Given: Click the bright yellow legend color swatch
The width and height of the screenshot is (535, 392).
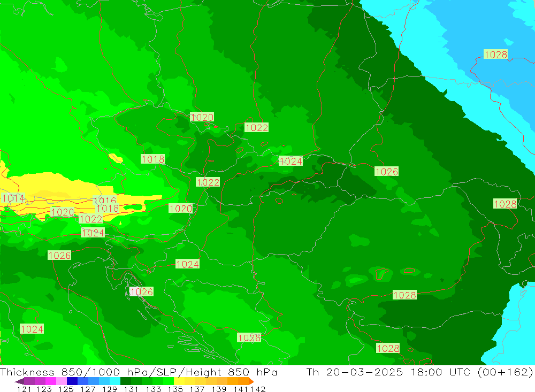Looking at the screenshot, I should 179,381.
